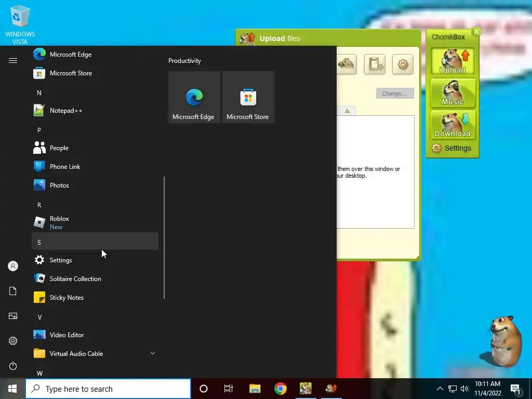Click the network icon in system tray
This screenshot has width=532, height=399.
(453, 389)
